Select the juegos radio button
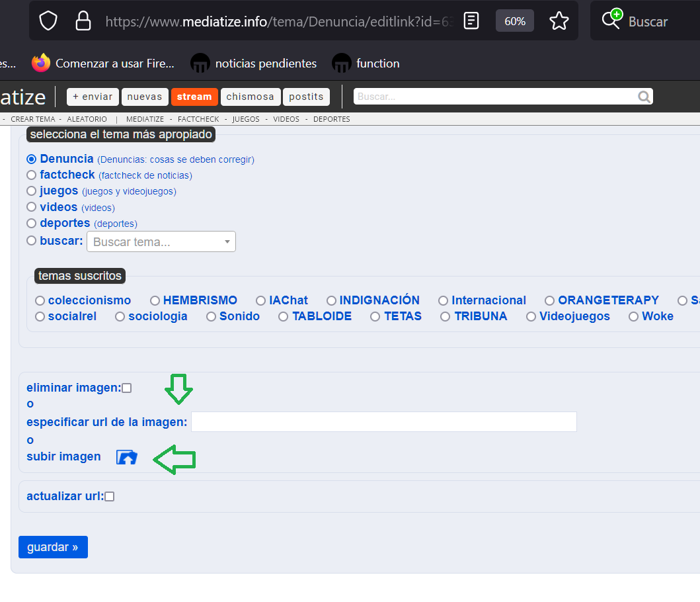The width and height of the screenshot is (700, 602). coord(31,191)
